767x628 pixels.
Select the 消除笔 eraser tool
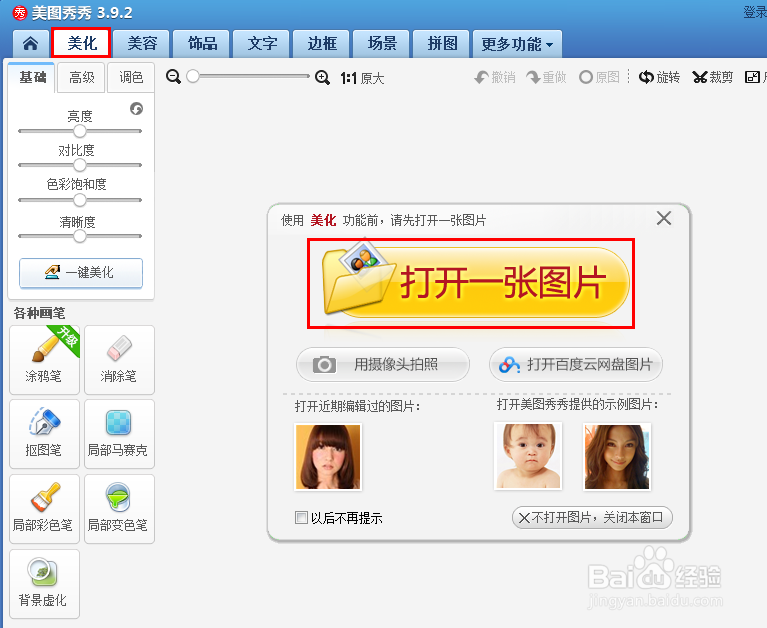(119, 359)
